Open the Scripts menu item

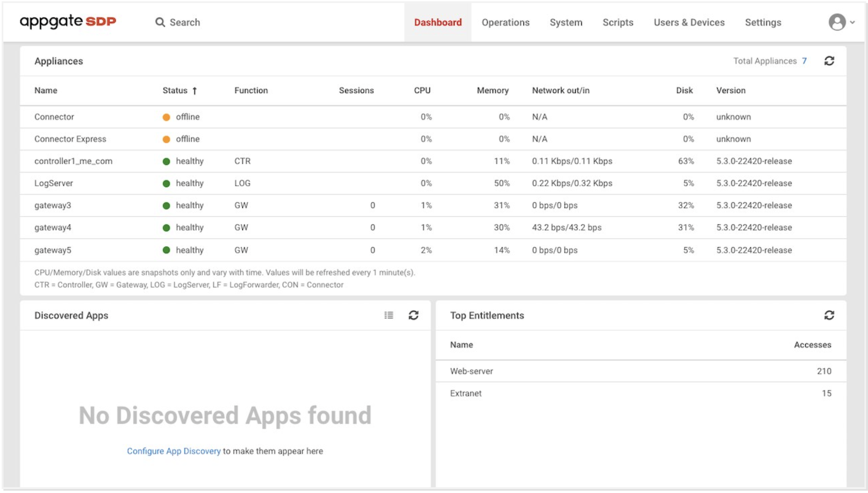point(618,23)
